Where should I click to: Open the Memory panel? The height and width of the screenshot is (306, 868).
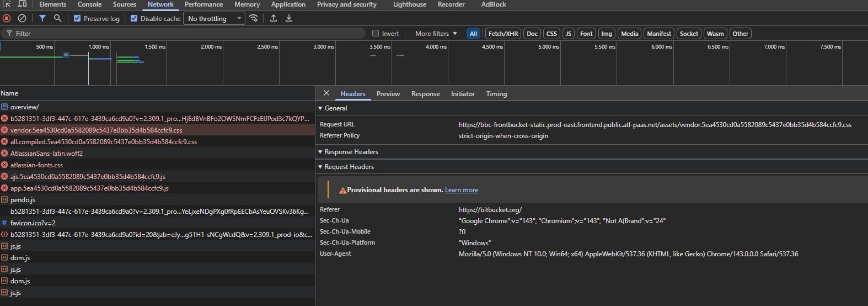pos(247,4)
